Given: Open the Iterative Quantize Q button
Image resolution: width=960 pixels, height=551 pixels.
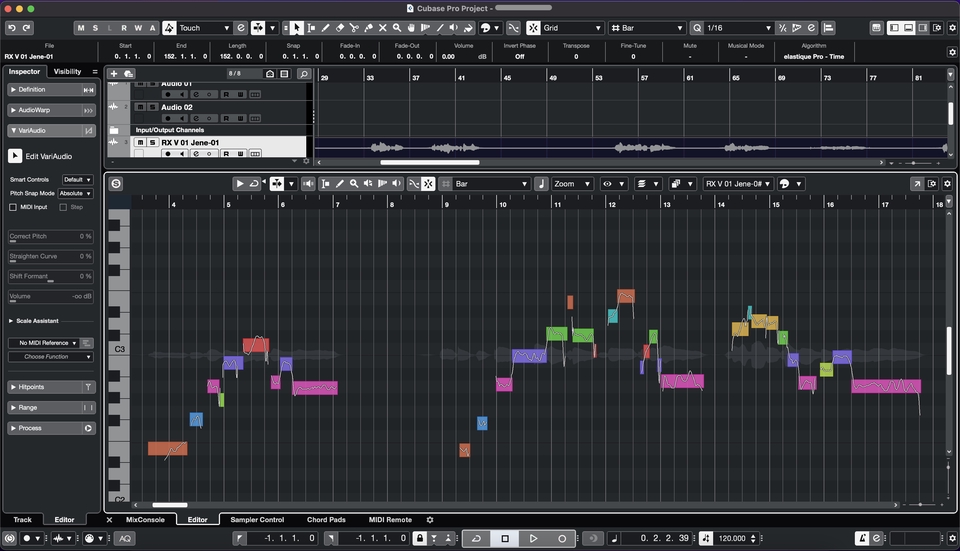Looking at the screenshot, I should click(697, 28).
